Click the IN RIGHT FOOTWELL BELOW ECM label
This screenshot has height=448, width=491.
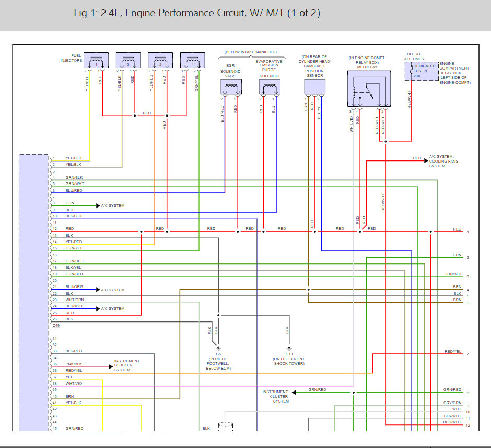pyautogui.click(x=218, y=363)
